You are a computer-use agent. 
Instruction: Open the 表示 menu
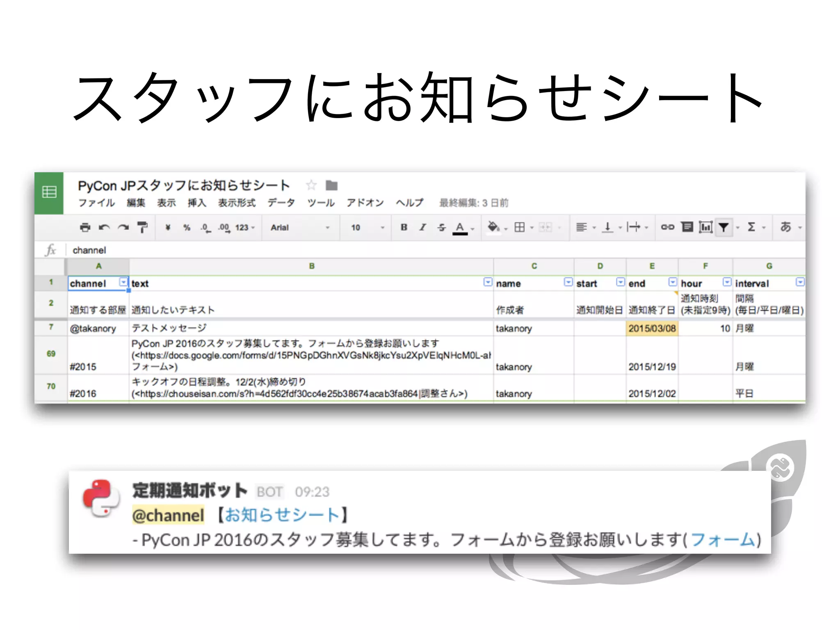click(x=167, y=203)
